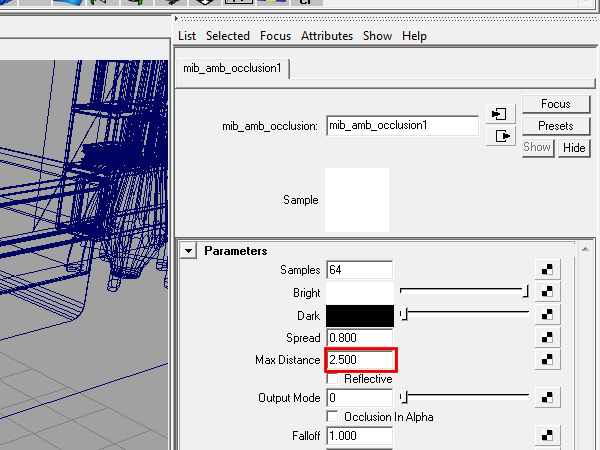Screen dimensions: 600x450
Task: Click the go to input connection icon
Action: [x=500, y=114]
